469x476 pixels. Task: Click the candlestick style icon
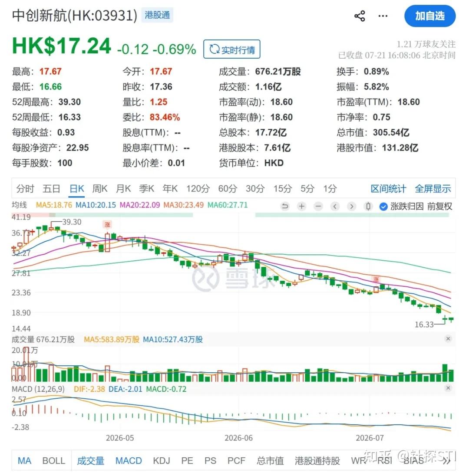tap(368, 207)
